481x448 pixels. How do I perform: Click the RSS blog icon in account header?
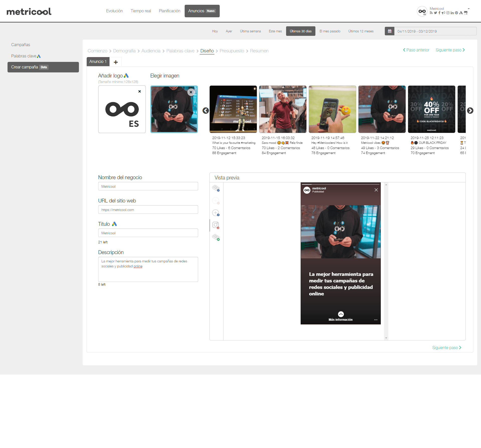click(x=431, y=13)
